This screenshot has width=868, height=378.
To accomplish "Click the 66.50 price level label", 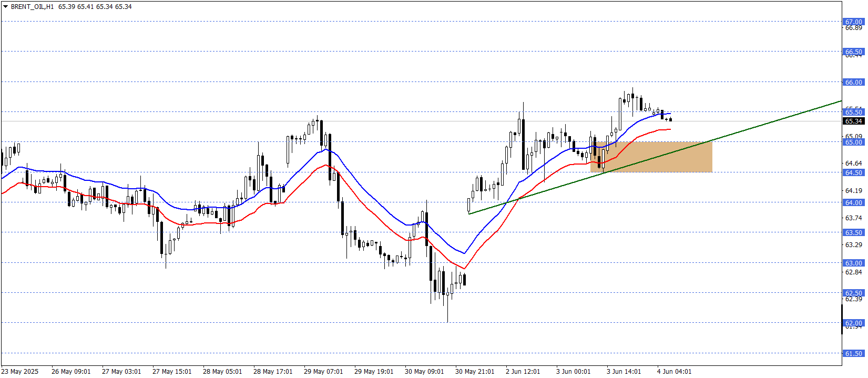I will [854, 52].
